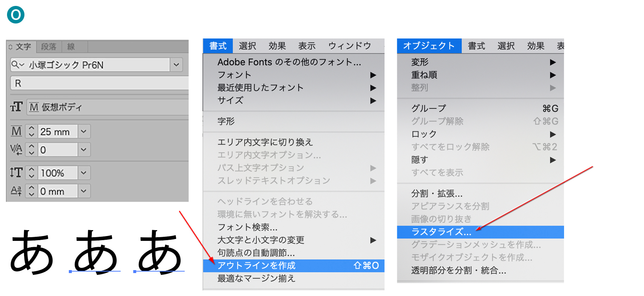This screenshot has width=644, height=296.
Task: Open the 効果 menu beside the オブジェクト menu
Action: 536,46
